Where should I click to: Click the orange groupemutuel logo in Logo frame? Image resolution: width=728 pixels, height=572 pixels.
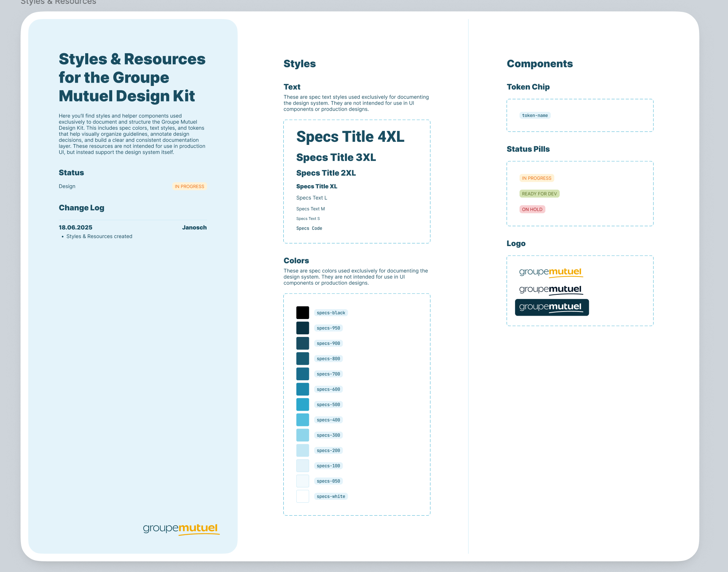pyautogui.click(x=551, y=272)
